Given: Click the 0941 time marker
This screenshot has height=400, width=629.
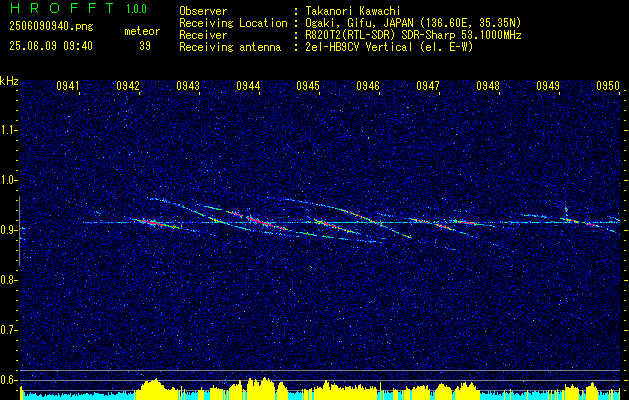Looking at the screenshot, I should tap(68, 86).
